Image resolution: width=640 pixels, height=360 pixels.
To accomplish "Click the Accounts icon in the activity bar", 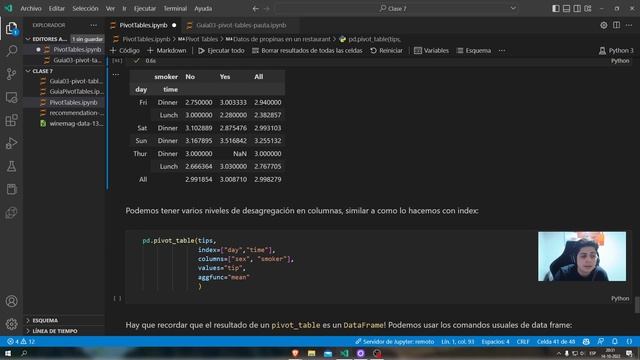I will click(x=11, y=301).
